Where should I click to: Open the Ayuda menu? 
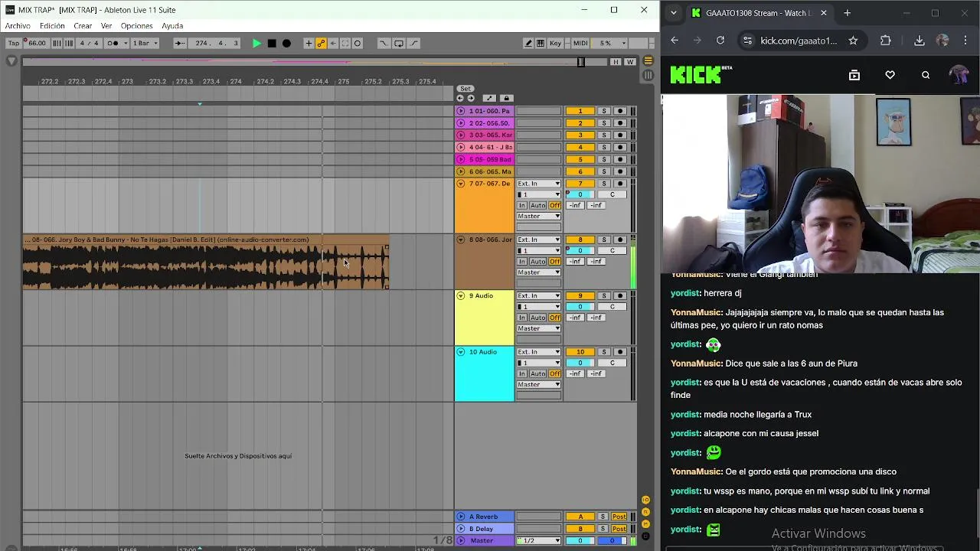(172, 26)
